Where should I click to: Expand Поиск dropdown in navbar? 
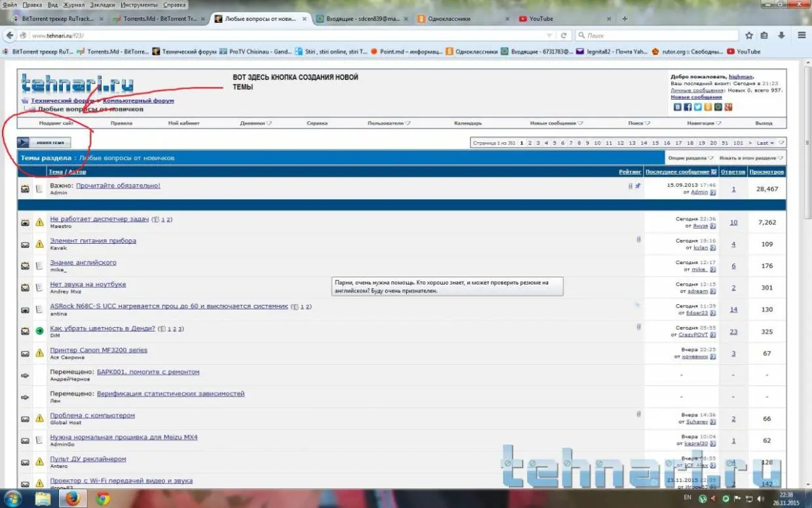639,123
